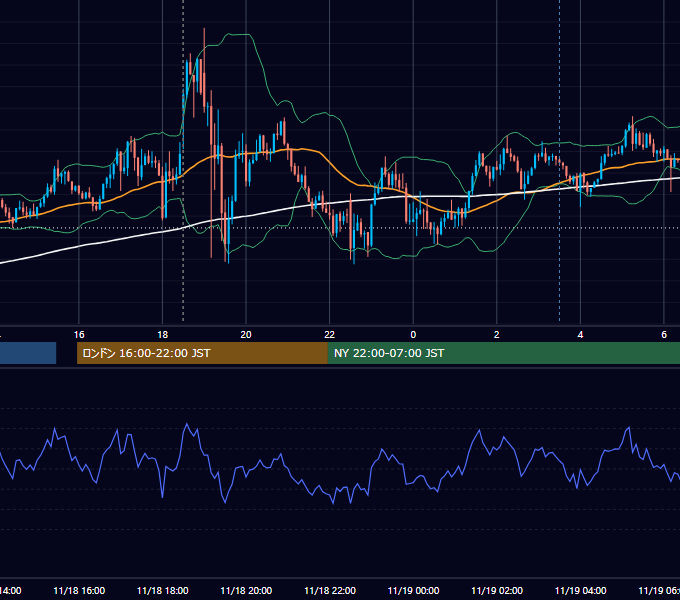Screen dimensions: 680x600
Task: Click the hour label 0 under the chart
Action: pyautogui.click(x=413, y=335)
